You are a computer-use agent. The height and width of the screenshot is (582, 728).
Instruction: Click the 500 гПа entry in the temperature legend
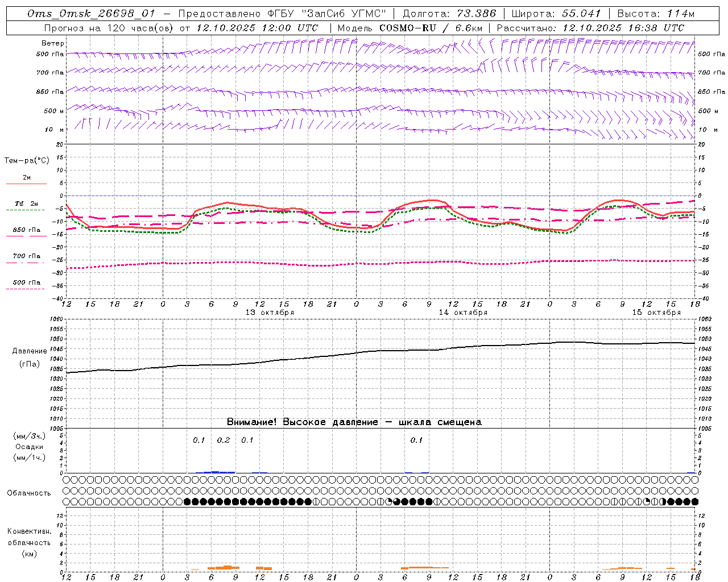click(x=26, y=282)
